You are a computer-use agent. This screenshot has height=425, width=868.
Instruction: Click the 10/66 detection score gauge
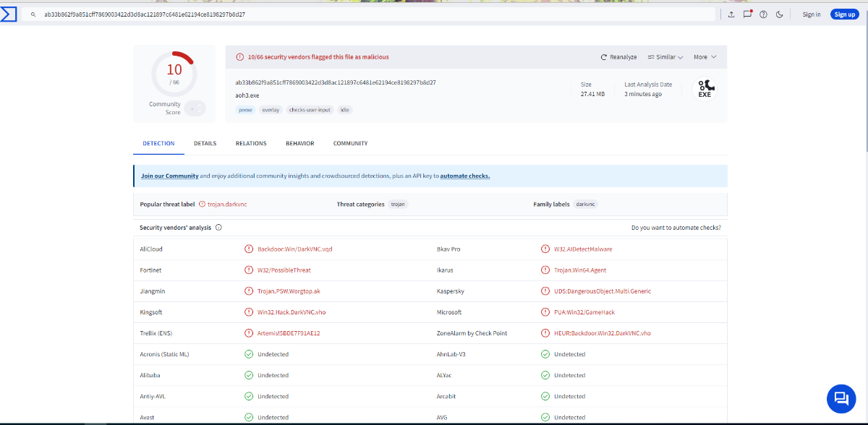[x=174, y=73]
